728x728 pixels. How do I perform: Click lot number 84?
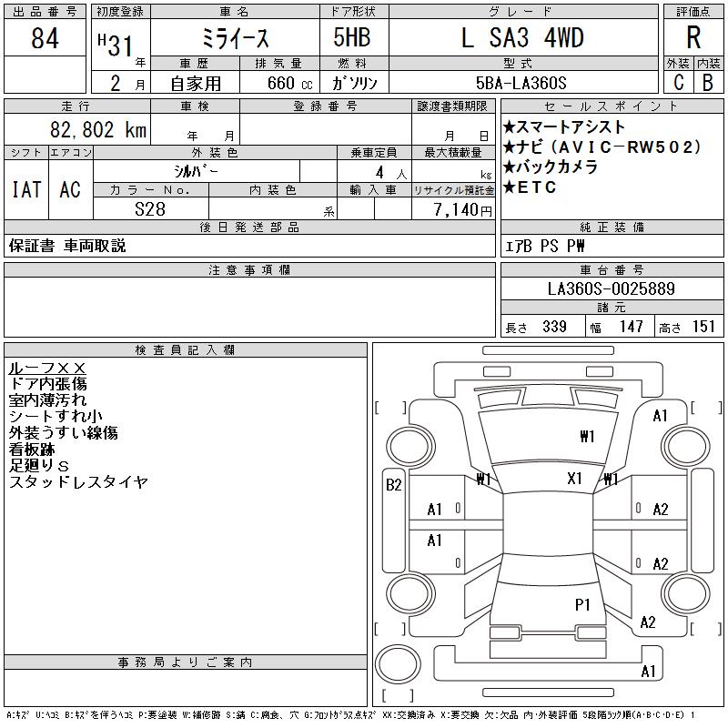[45, 39]
